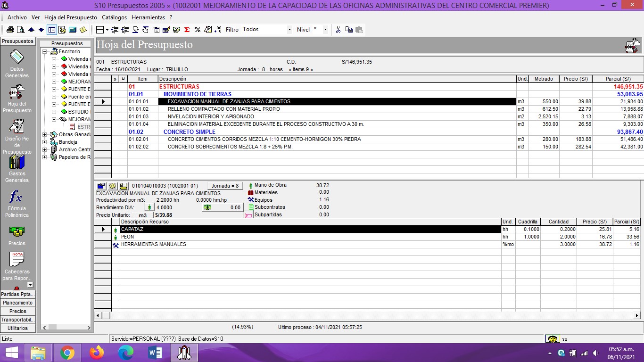Collapse the Escritorio tree node
Screen dimensions: 644x362
[x=45, y=51]
